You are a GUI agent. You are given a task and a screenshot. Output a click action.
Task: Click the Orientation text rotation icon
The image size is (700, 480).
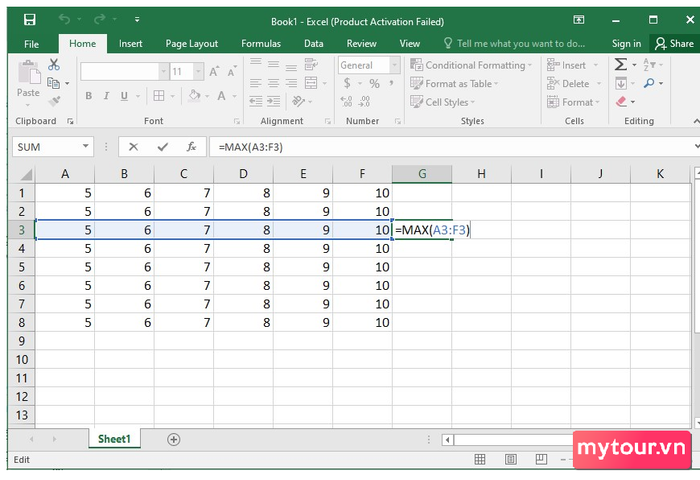tap(298, 102)
